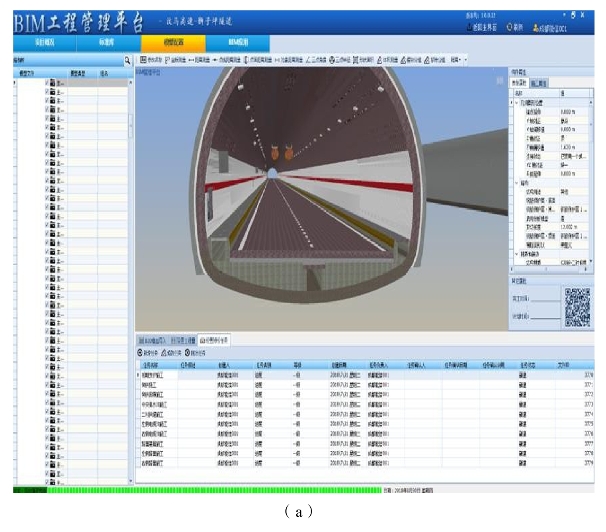This screenshot has height=532, width=606.
Task: Open the view dropdown at viewport toolbar end
Action: point(456,60)
